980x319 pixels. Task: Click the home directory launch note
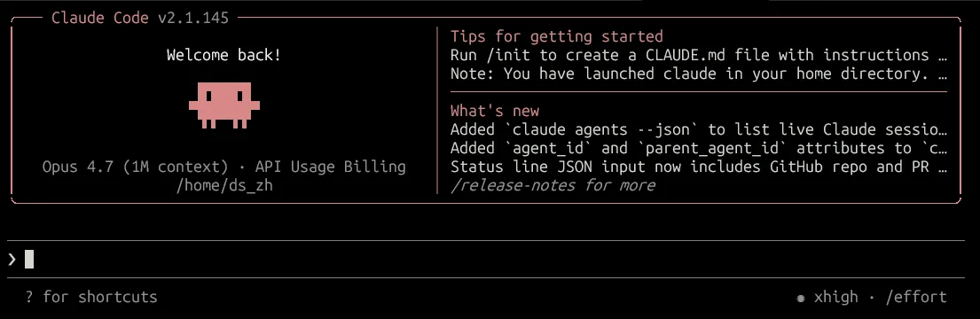pyautogui.click(x=699, y=74)
